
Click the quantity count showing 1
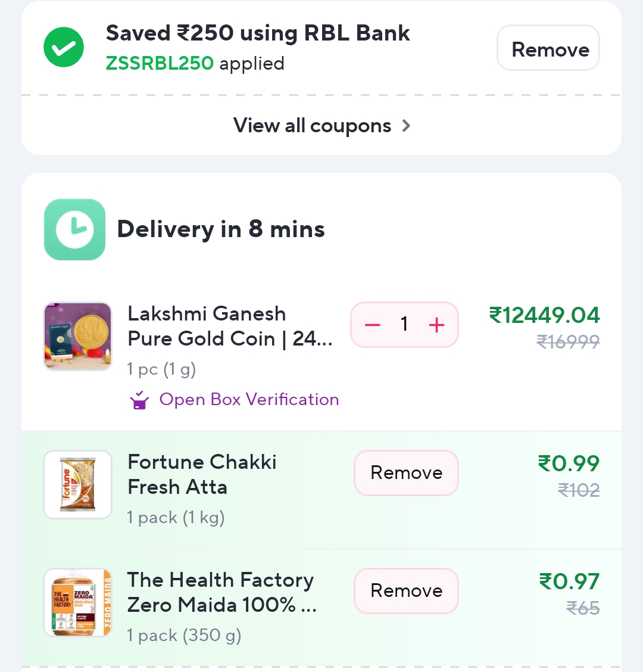pyautogui.click(x=404, y=325)
